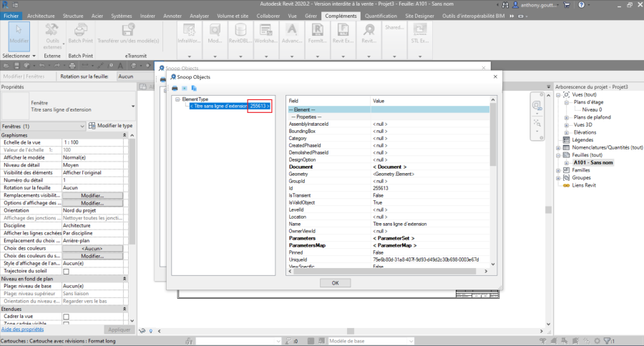644x346 pixels.
Task: Open the Aide des propriétés link
Action: point(22,330)
